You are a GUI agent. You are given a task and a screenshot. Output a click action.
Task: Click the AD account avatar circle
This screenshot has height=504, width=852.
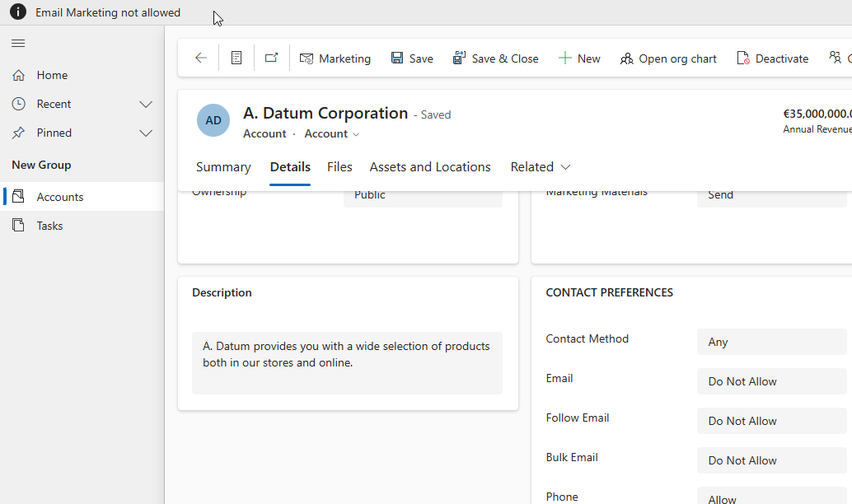point(213,120)
